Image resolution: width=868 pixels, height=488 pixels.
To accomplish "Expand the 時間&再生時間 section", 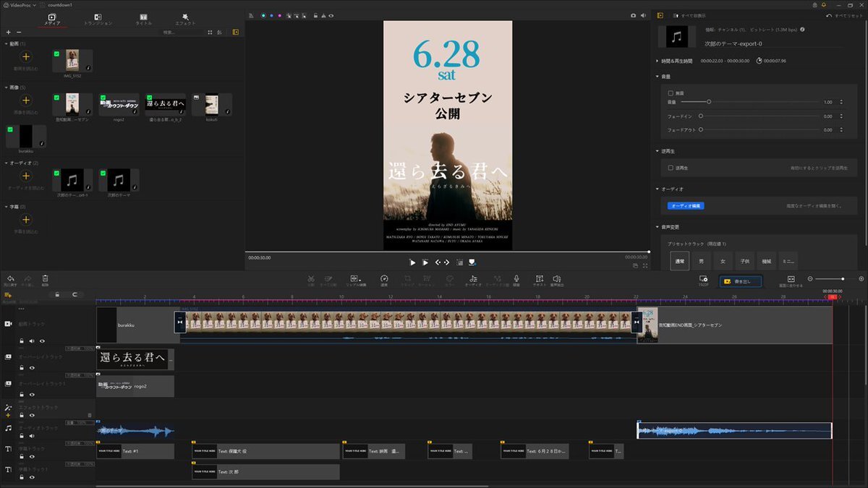I will coord(658,61).
